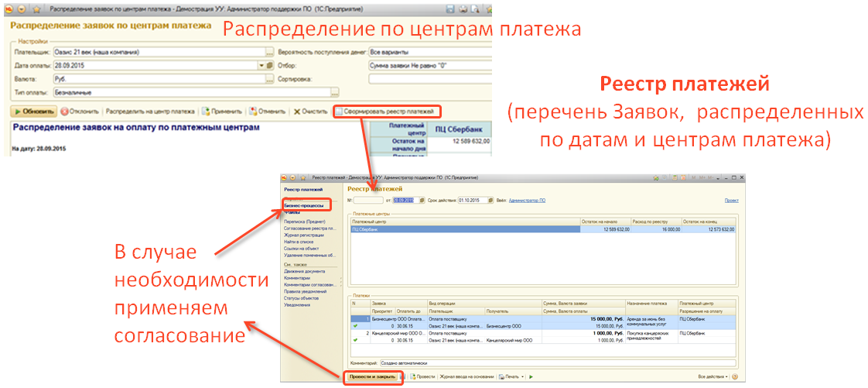Click the Администратор ПО author link
The width and height of the screenshot is (868, 388).
527,200
